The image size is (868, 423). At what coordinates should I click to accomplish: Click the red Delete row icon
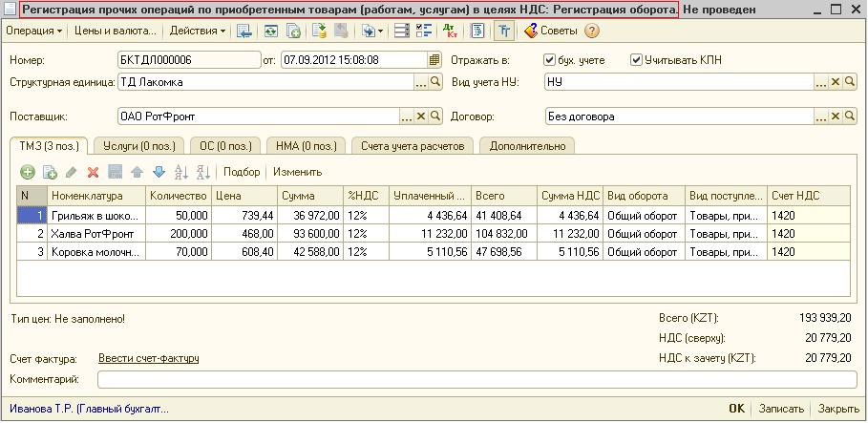coord(94,173)
